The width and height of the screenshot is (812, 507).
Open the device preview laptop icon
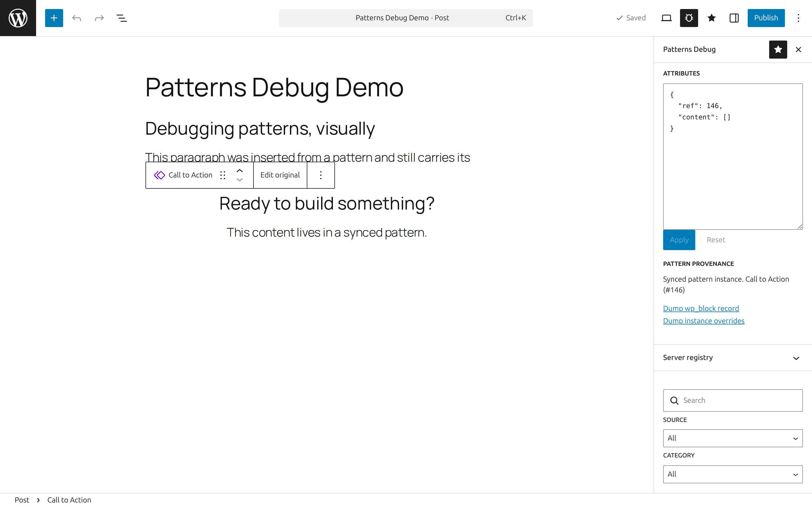pos(666,18)
